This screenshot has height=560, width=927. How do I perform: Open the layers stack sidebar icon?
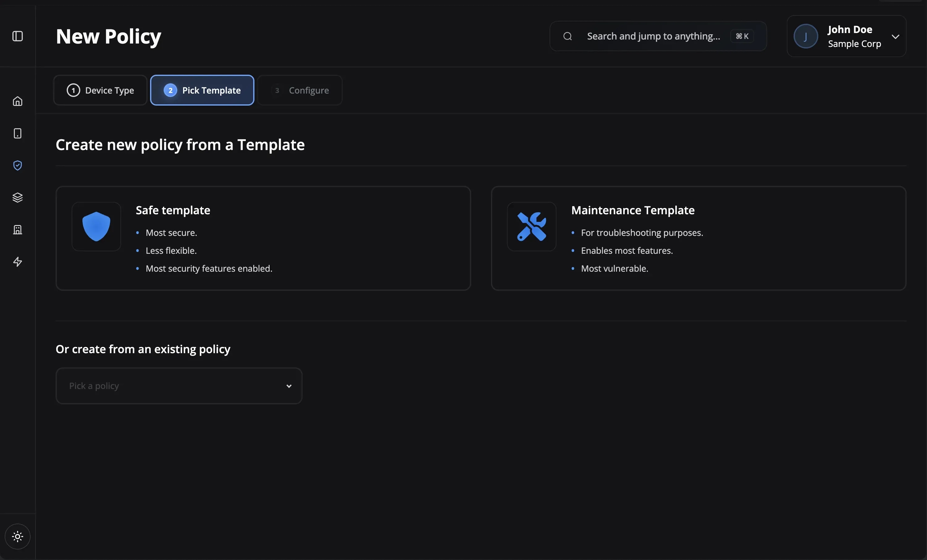[18, 198]
